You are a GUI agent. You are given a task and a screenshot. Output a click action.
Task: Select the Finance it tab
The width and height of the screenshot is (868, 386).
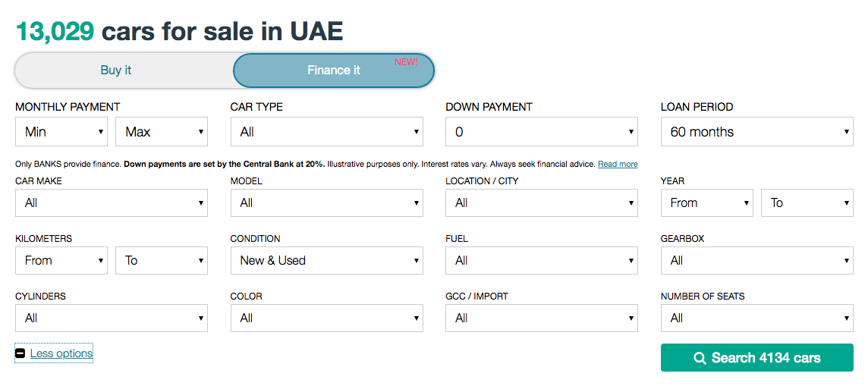pyautogui.click(x=334, y=70)
